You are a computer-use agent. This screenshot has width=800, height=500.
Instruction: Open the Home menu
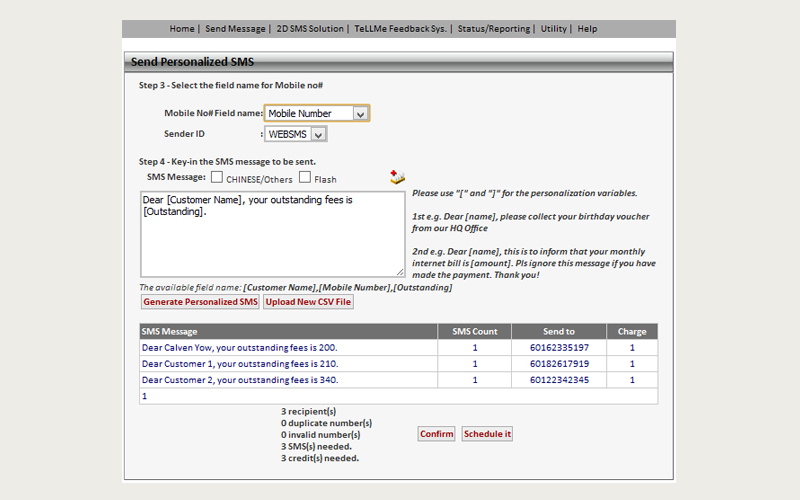[x=181, y=29]
